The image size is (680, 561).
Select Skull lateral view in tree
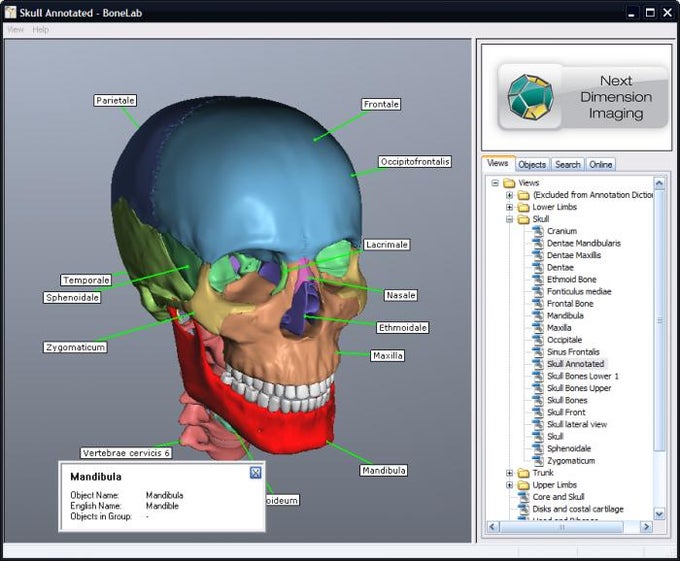(576, 424)
